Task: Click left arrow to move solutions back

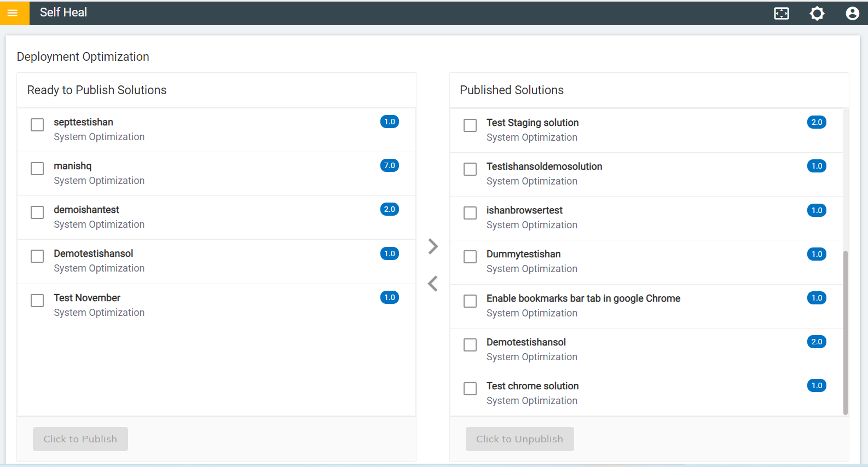Action: (x=433, y=284)
